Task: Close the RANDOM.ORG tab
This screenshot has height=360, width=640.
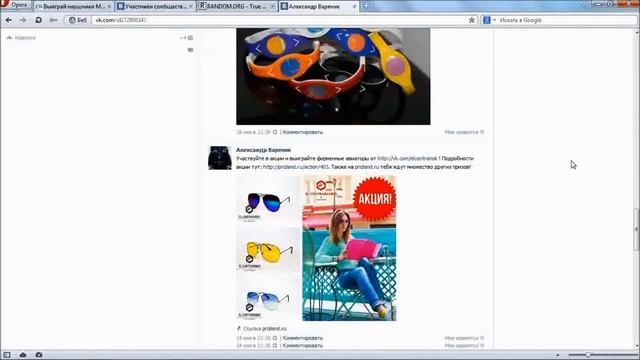Action: point(273,7)
